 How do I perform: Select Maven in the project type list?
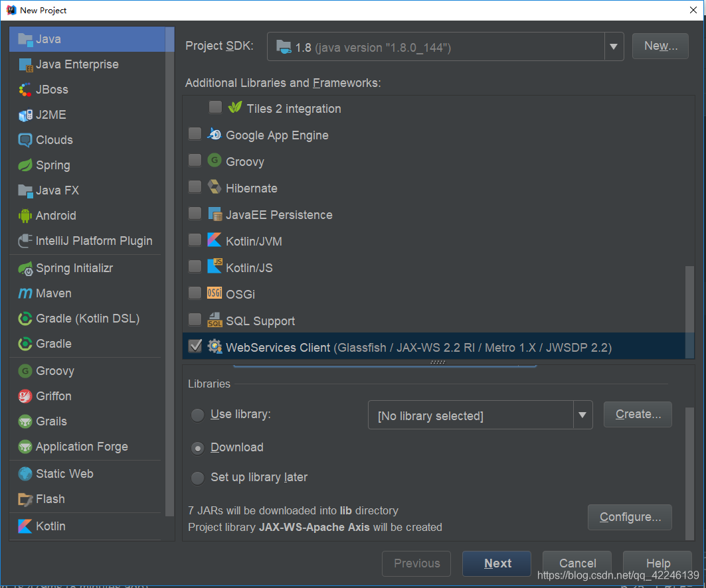pyautogui.click(x=88, y=293)
